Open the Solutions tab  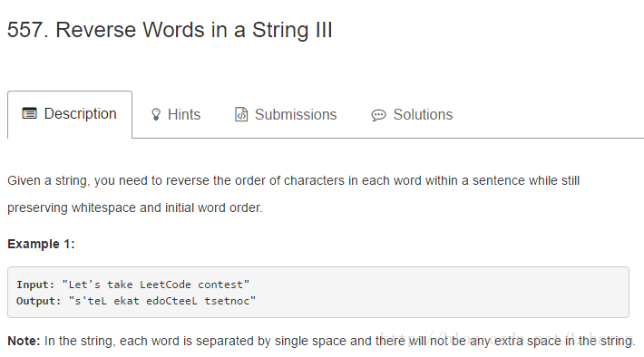click(412, 114)
